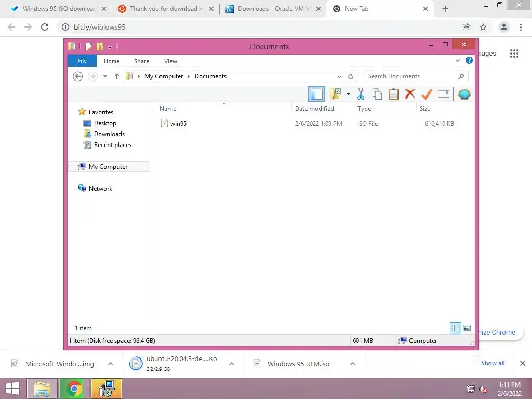Click Chrome share page icon
Screen dimensions: 532x399
tap(467, 27)
